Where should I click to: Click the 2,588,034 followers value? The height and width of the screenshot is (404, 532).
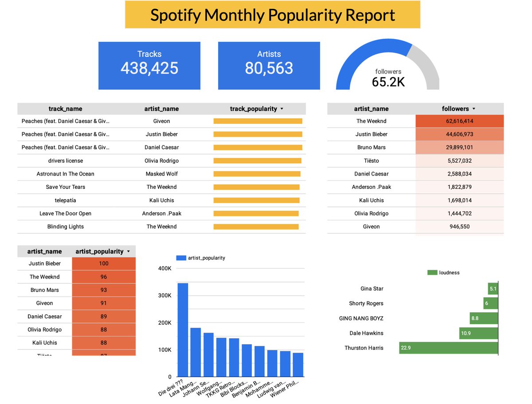(x=460, y=174)
